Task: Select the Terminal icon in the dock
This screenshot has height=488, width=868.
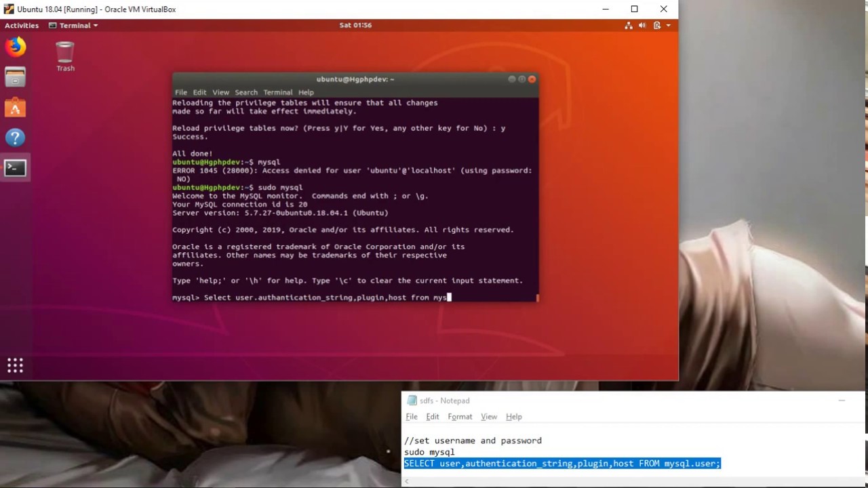Action: click(x=15, y=168)
